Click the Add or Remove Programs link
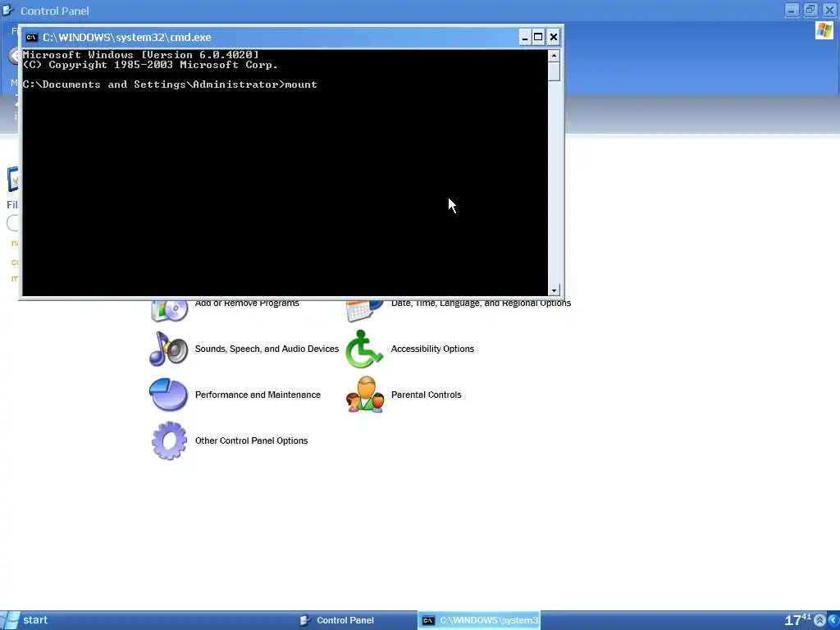840x630 pixels. pos(247,303)
